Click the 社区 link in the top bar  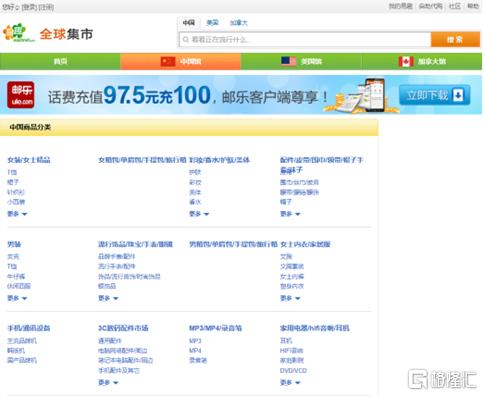pos(455,6)
